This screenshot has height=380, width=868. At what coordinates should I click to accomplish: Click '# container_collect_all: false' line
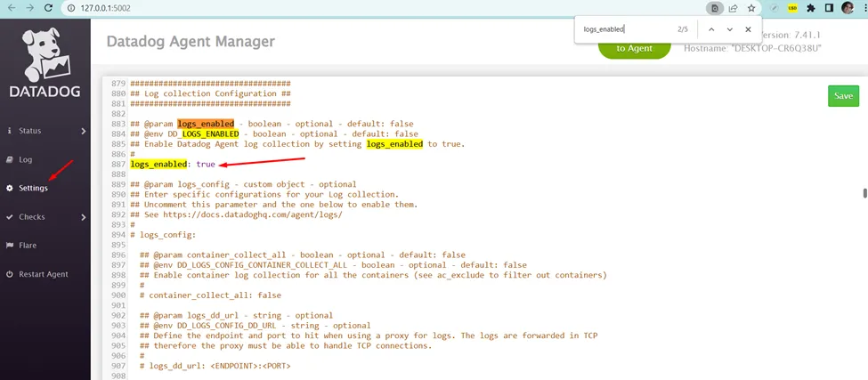[x=210, y=295]
